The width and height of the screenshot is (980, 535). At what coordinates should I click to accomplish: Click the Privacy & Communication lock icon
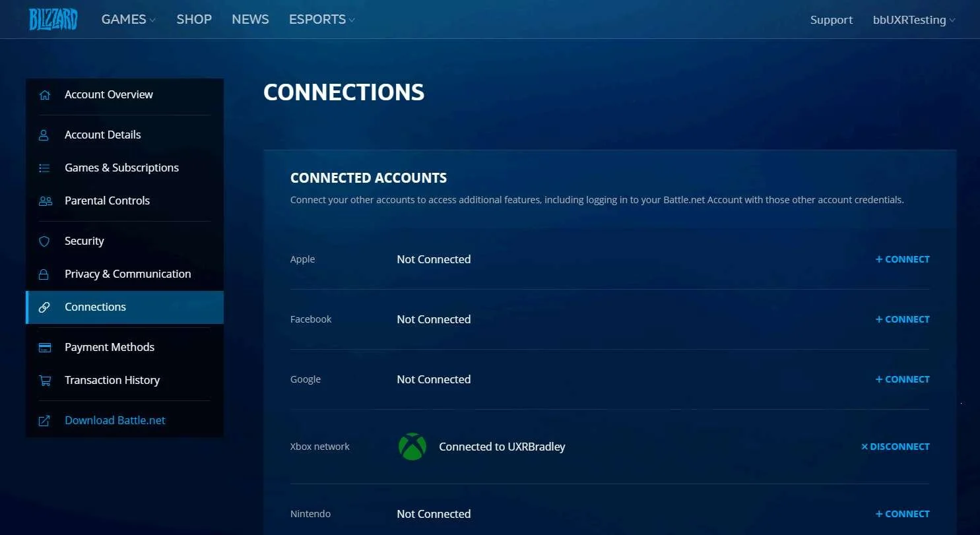[44, 274]
